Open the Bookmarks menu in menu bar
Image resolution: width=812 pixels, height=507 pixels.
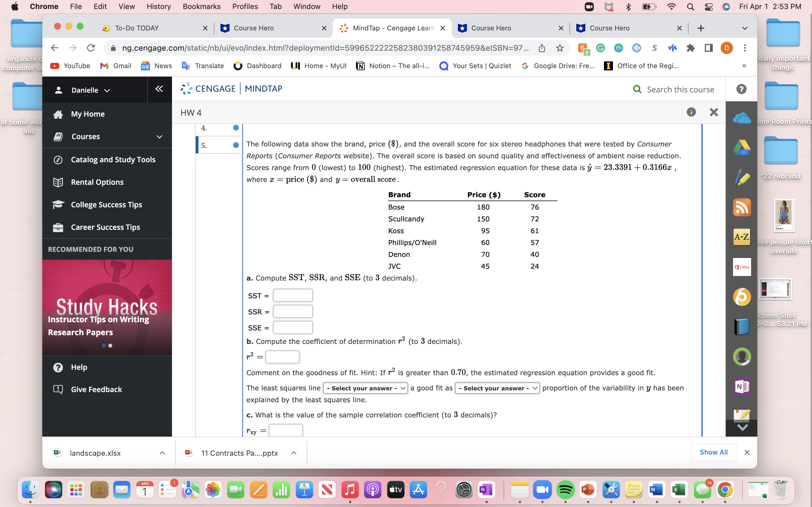click(201, 6)
